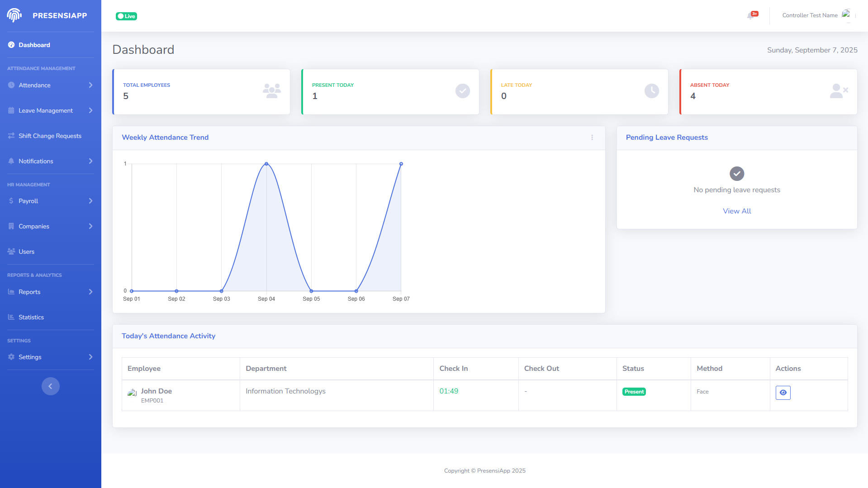This screenshot has height=488, width=868.
Task: Expand the Settings menu chevron
Action: coord(90,357)
